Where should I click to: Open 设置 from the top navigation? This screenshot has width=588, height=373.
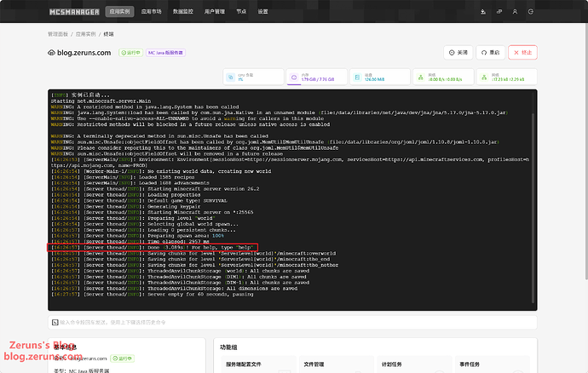pyautogui.click(x=262, y=12)
